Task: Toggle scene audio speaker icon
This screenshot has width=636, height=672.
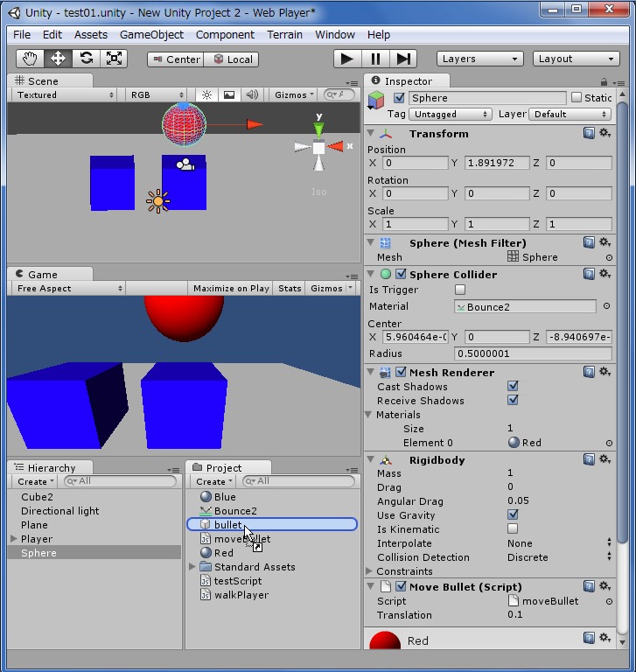Action: pyautogui.click(x=252, y=94)
